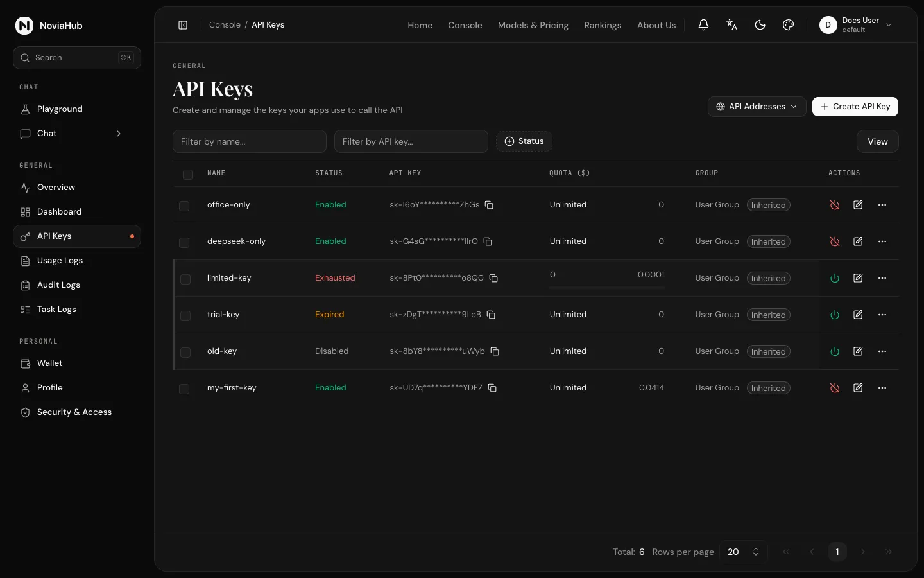Open more actions for my-first-key
The height and width of the screenshot is (578, 924).
(882, 388)
